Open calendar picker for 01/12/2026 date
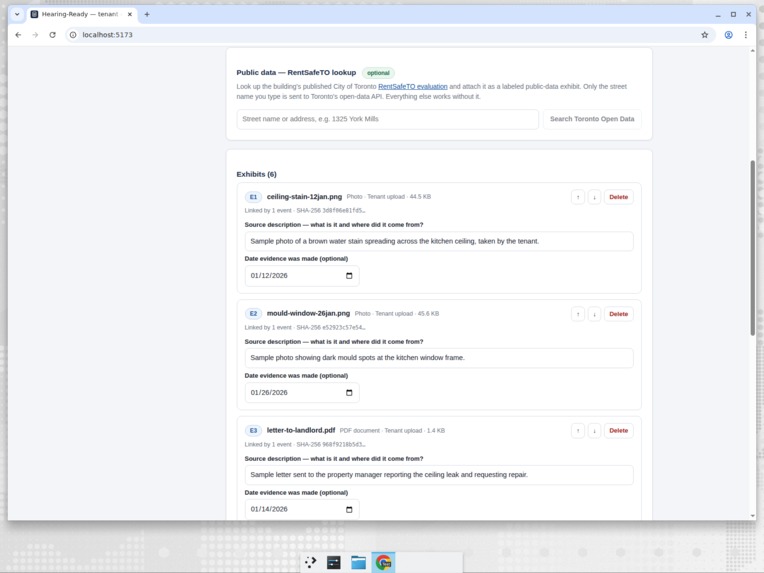The height and width of the screenshot is (573, 764). click(349, 276)
